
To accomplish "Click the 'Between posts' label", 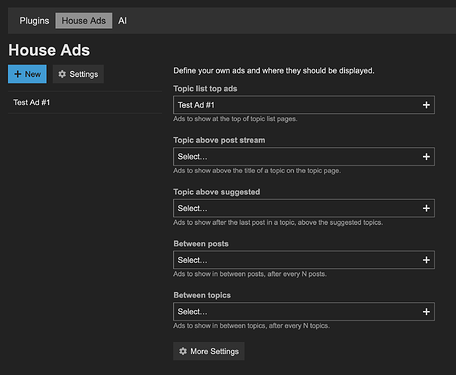I will (201, 244).
